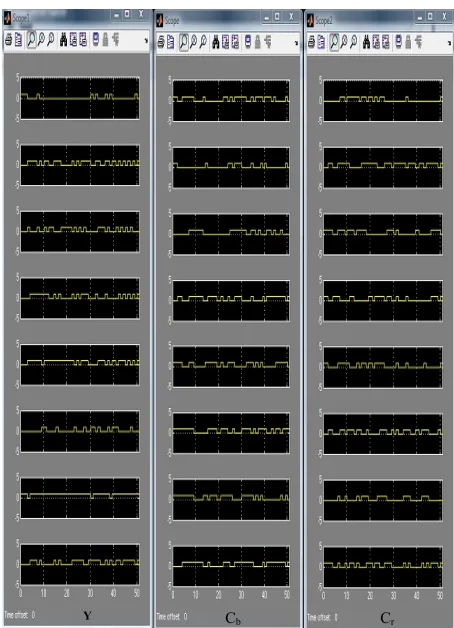Click the lock axes icon in Scope1

click(106, 40)
